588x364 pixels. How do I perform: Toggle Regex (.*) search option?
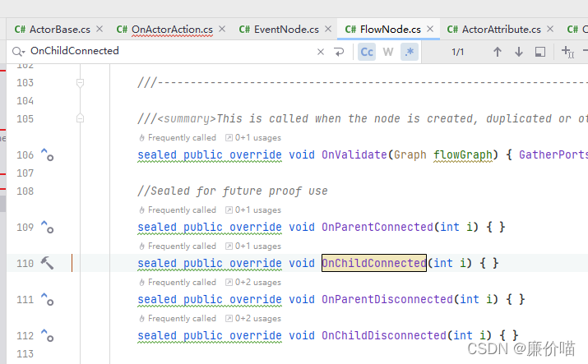point(410,52)
